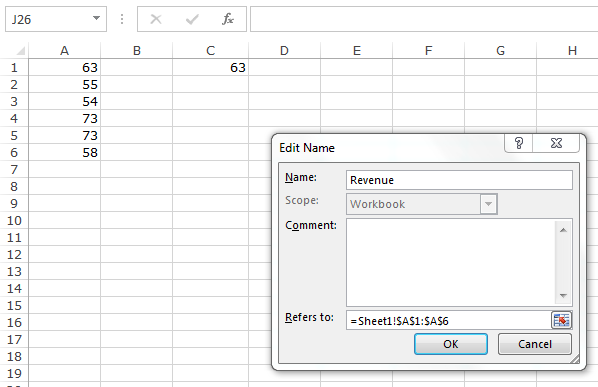The image size is (598, 387).
Task: Select column G header
Action: [x=500, y=51]
